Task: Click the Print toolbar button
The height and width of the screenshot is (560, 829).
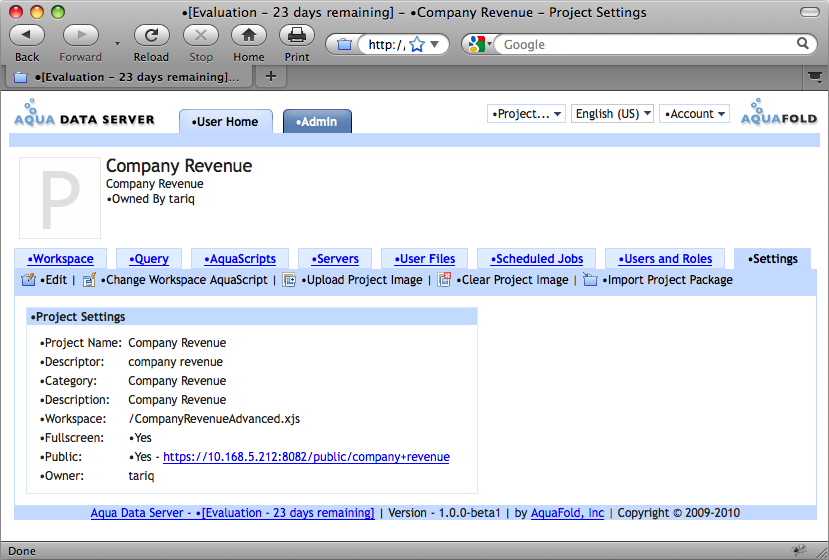Action: (297, 35)
